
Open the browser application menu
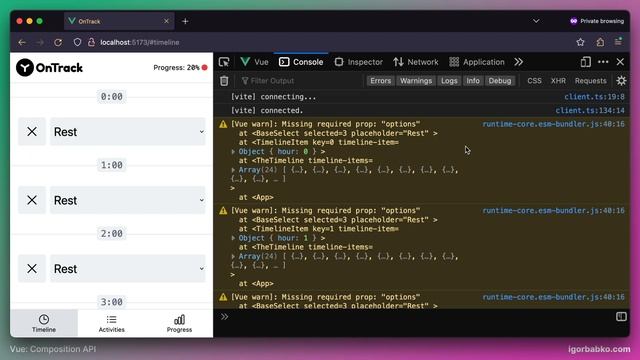618,42
